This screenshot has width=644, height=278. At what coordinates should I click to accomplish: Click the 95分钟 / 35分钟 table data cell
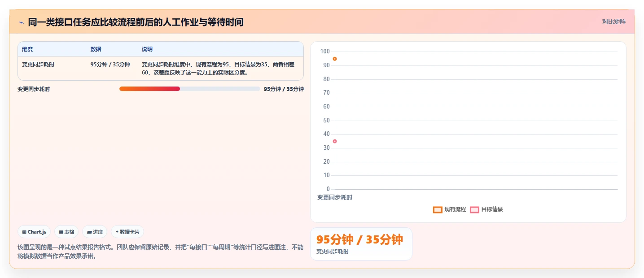pyautogui.click(x=110, y=65)
